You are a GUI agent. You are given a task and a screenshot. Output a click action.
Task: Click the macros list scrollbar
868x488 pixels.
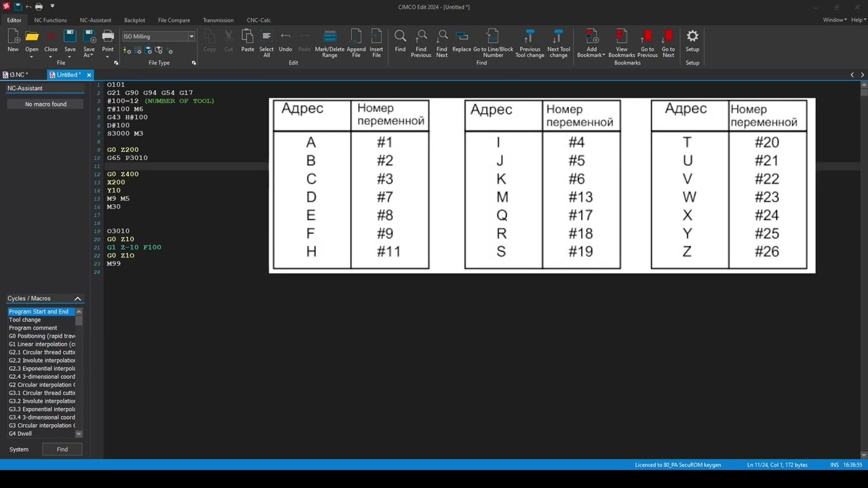click(x=79, y=372)
